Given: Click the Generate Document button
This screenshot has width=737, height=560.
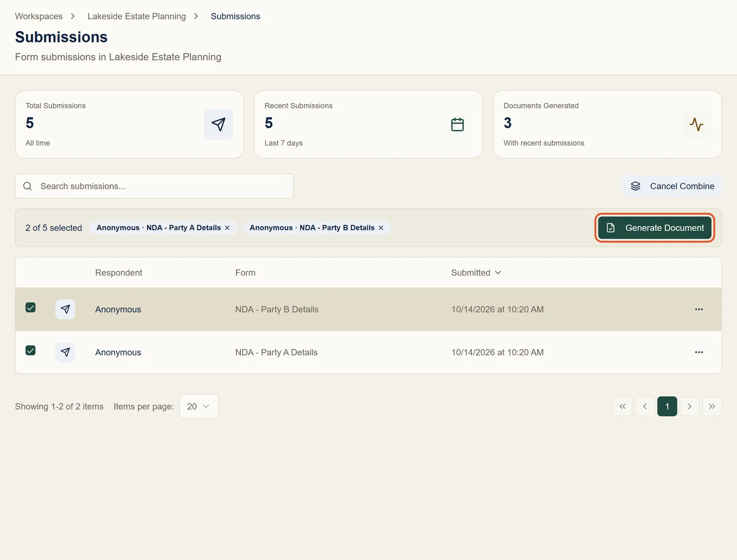Looking at the screenshot, I should coord(655,228).
